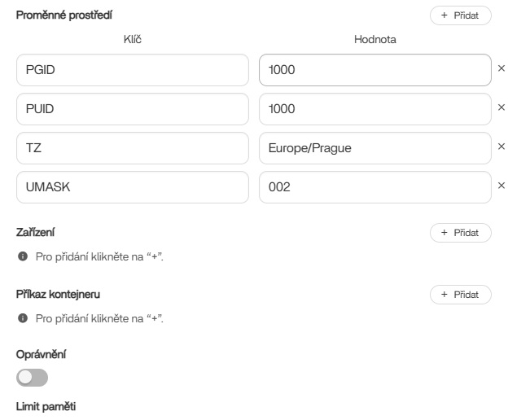
Task: Toggle the Oprávnění switch
Action: pyautogui.click(x=33, y=378)
